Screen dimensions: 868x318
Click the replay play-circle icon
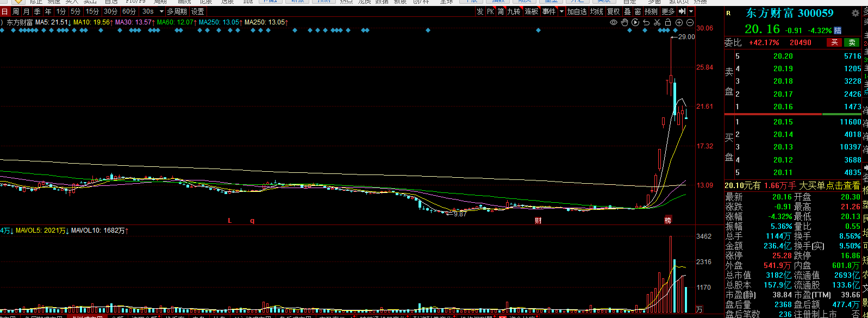tap(635, 22)
